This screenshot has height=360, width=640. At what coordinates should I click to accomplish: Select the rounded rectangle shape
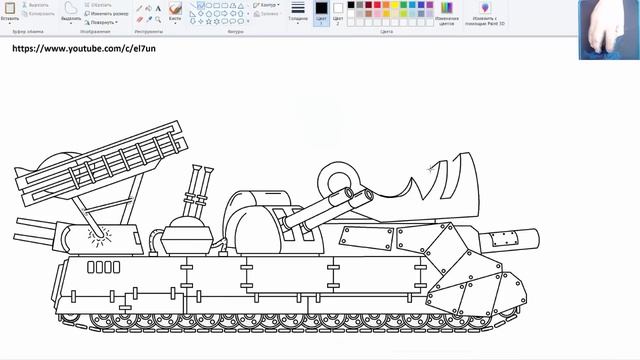pos(224,5)
